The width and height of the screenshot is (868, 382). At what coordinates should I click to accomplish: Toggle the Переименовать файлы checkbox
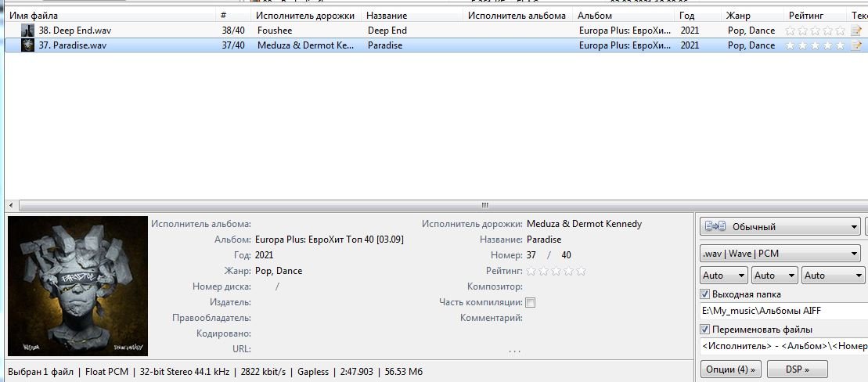coord(704,330)
